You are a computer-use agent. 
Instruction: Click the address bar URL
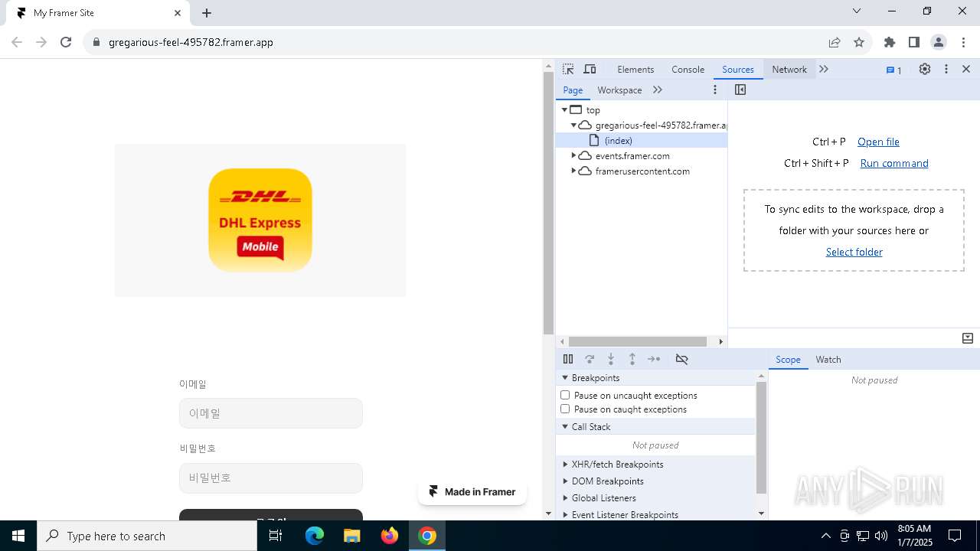pos(191,42)
